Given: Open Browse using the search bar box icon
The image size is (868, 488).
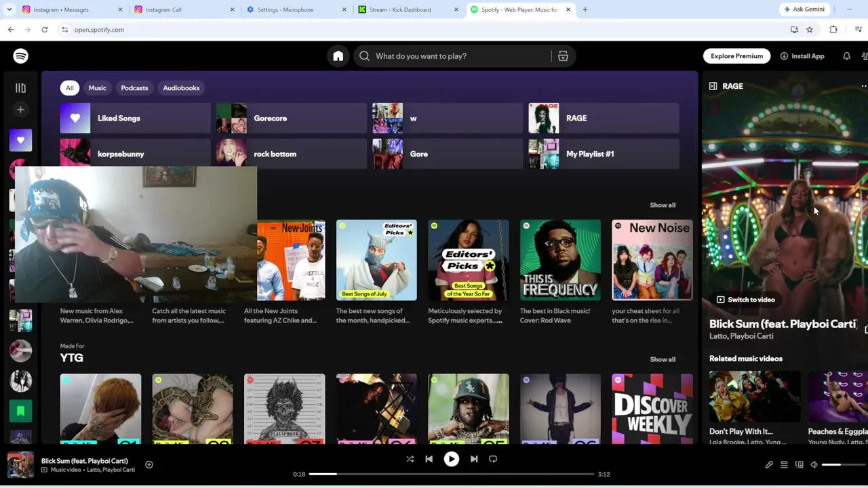Looking at the screenshot, I should (563, 56).
